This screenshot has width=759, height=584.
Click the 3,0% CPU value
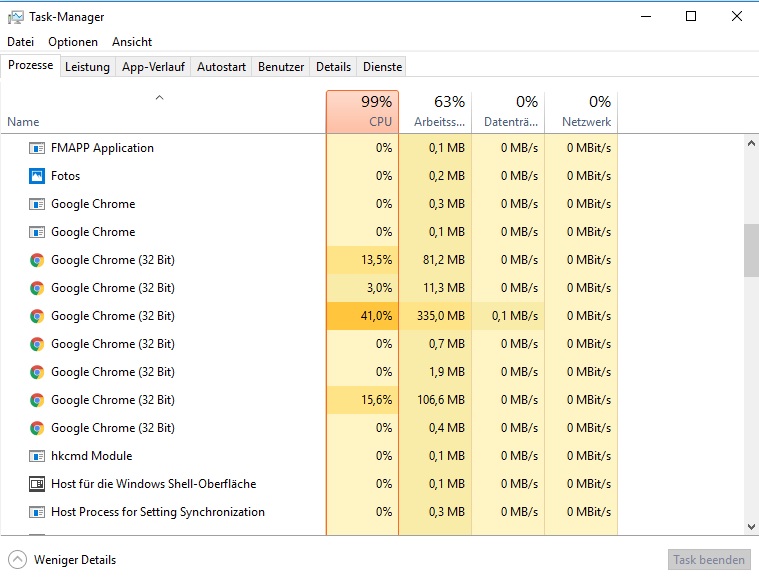[380, 288]
